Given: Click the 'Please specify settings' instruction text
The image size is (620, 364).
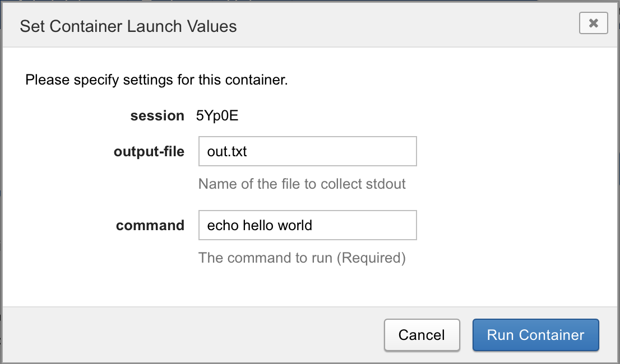Looking at the screenshot, I should coord(156,80).
